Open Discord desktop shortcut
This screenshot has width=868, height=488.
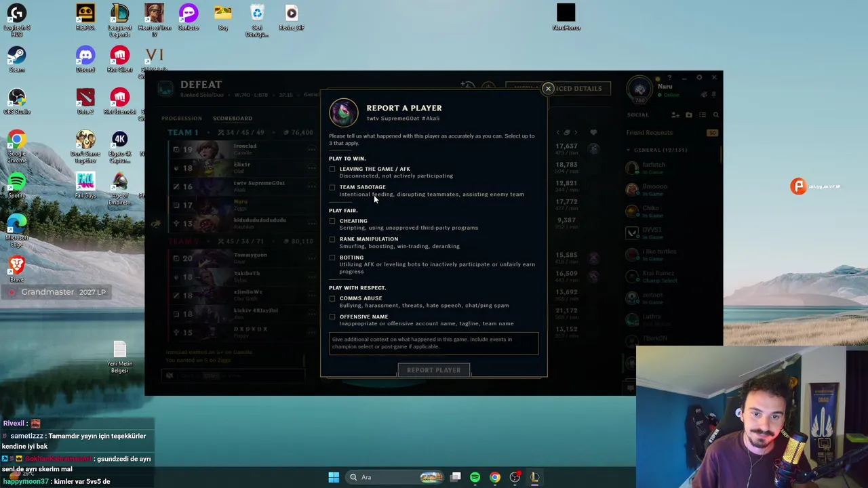pyautogui.click(x=85, y=59)
